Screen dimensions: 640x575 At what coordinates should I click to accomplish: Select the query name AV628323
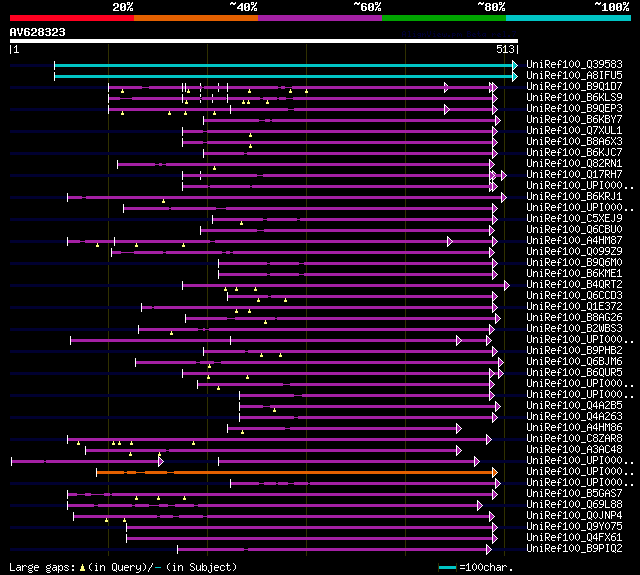pos(38,32)
